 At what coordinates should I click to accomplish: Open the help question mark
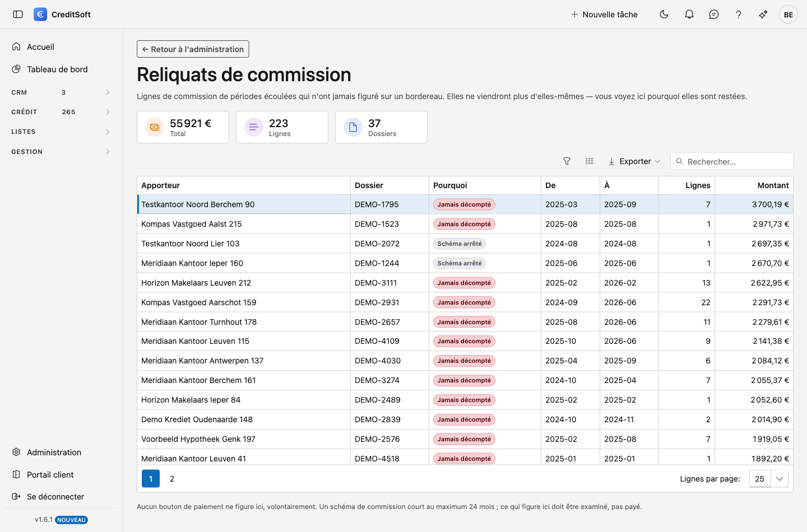[739, 15]
